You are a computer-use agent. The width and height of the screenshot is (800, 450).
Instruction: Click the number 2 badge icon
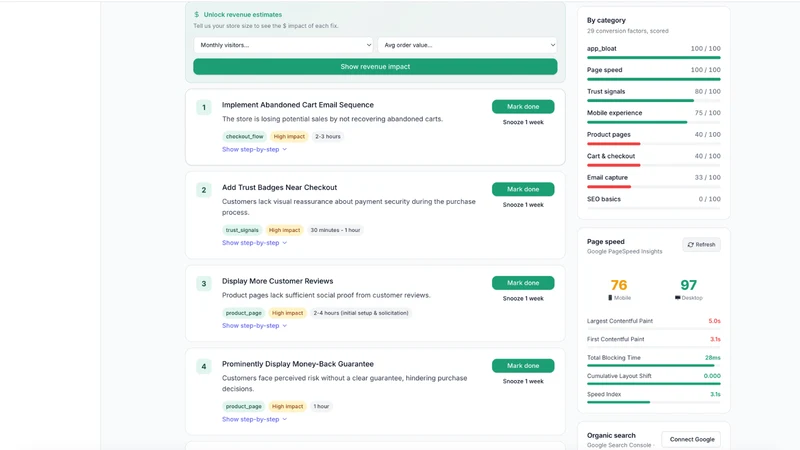(x=204, y=190)
